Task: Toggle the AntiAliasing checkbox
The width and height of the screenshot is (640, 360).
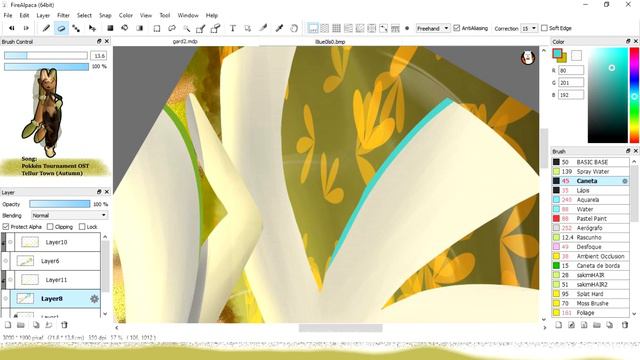Action: click(457, 28)
